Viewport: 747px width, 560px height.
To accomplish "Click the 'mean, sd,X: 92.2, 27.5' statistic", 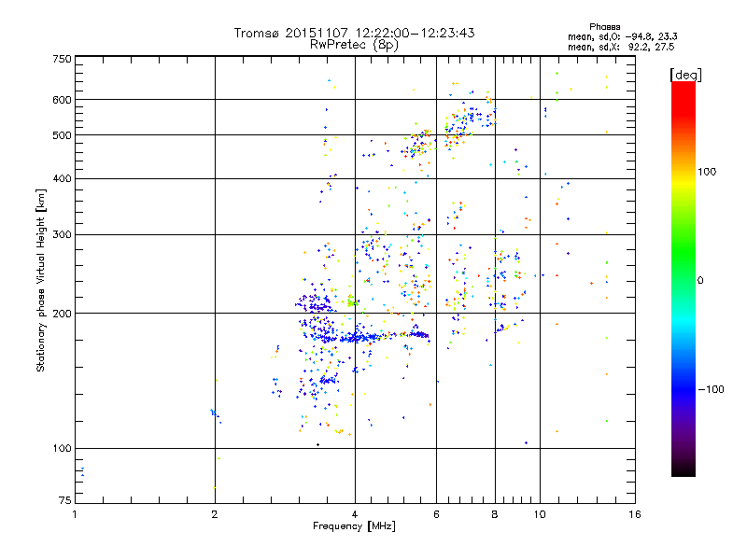I will coord(621,47).
